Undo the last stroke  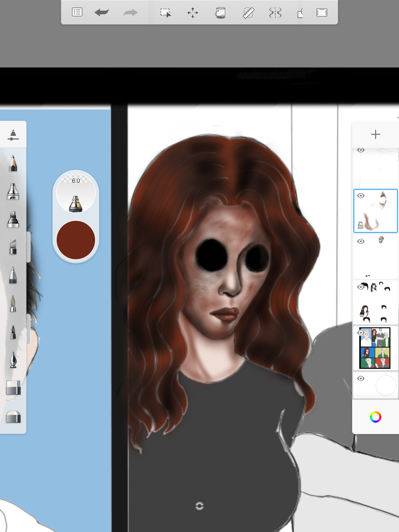click(x=102, y=12)
